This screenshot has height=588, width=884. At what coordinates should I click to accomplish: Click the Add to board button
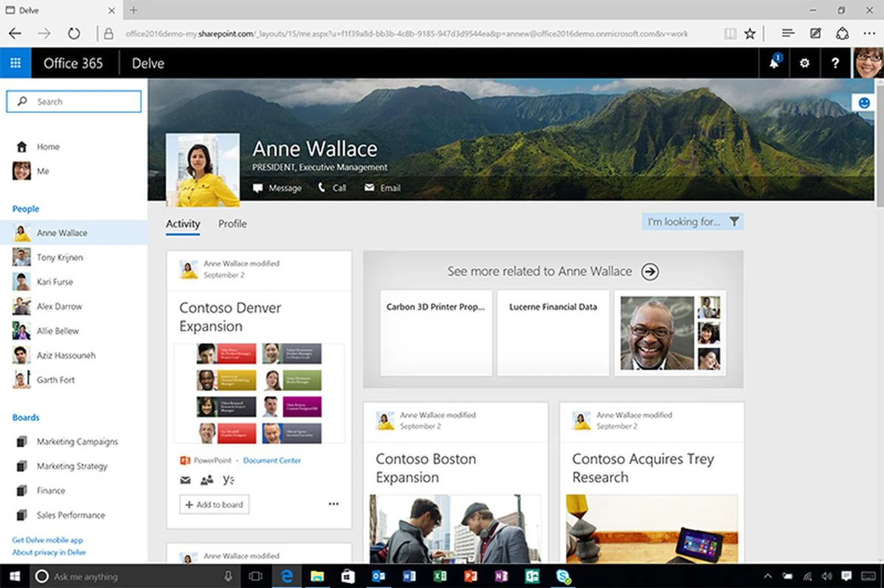(x=214, y=504)
